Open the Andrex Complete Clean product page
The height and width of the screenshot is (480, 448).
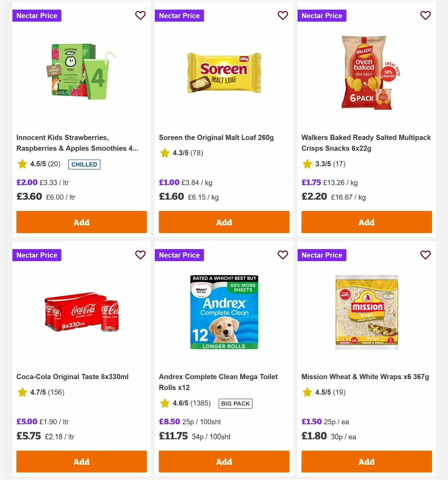(x=218, y=382)
